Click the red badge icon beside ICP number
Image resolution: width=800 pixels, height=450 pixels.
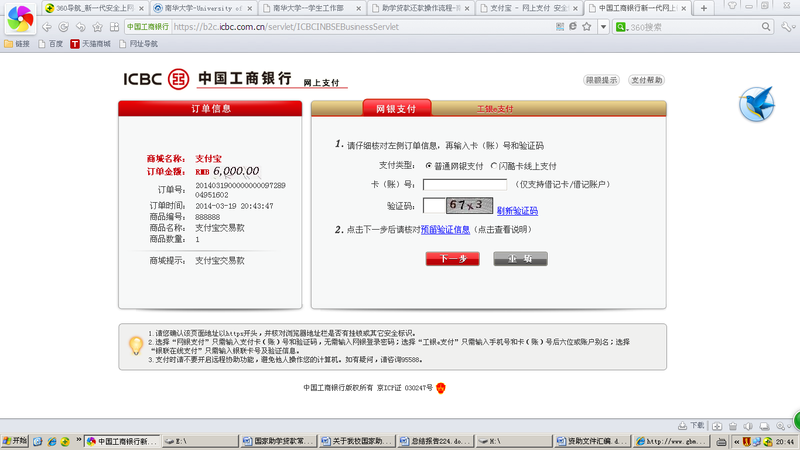[x=441, y=388]
